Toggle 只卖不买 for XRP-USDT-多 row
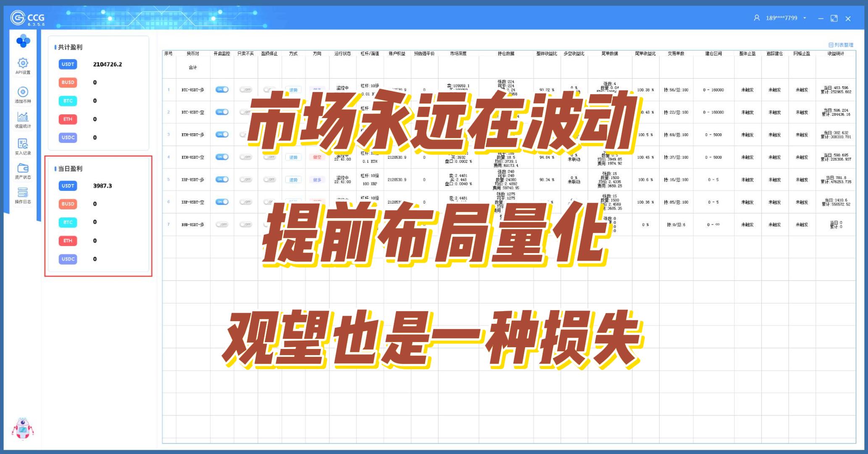 246,179
